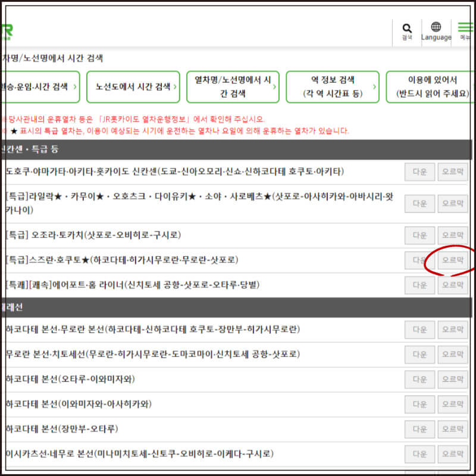
Task: Select 열차명/노선명에서 시간 검색 tab
Action: coord(233,87)
